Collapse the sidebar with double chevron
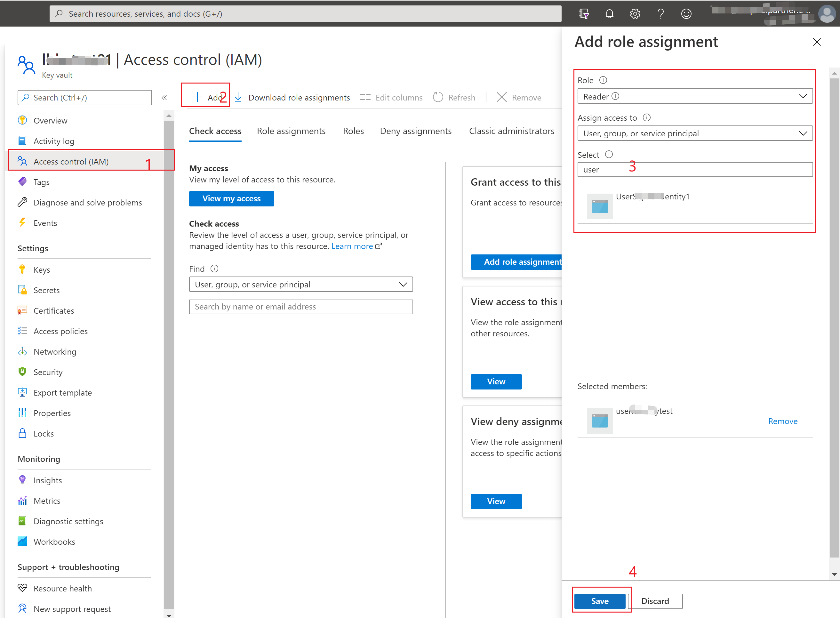The height and width of the screenshot is (618, 840). 164,98
